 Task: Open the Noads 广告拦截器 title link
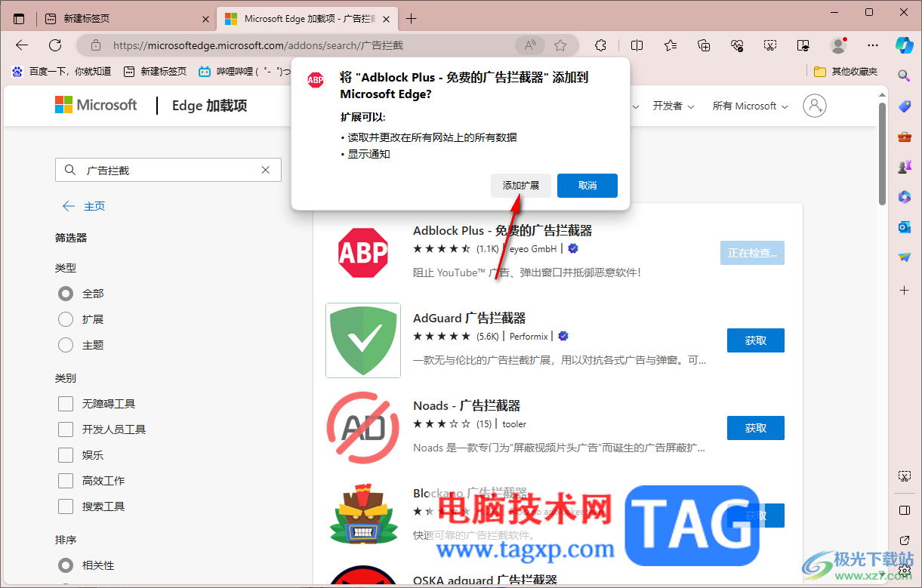tap(467, 405)
